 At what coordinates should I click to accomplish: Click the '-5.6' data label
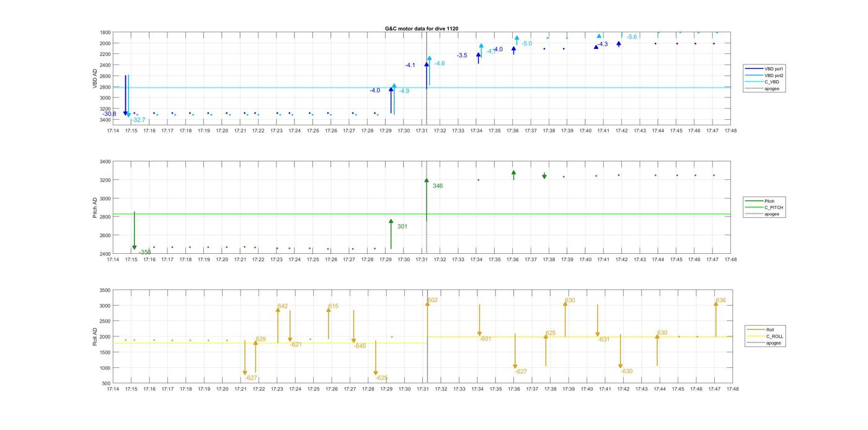pos(632,37)
